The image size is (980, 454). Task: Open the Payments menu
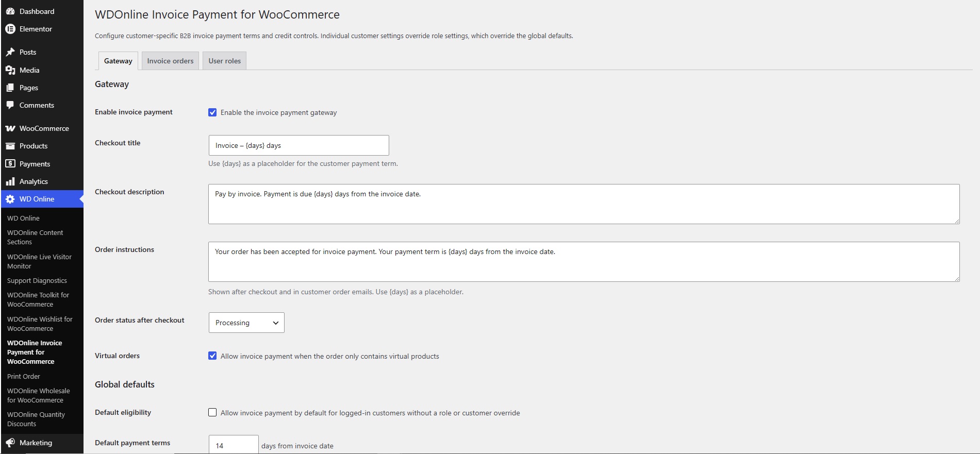pyautogui.click(x=42, y=164)
